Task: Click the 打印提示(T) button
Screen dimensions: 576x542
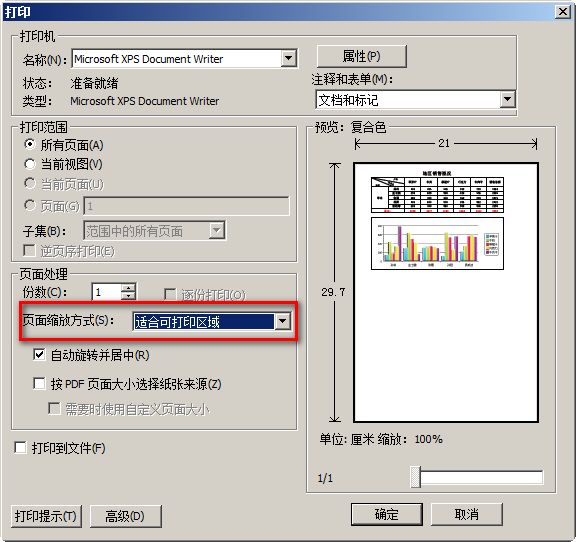Action: click(46, 516)
